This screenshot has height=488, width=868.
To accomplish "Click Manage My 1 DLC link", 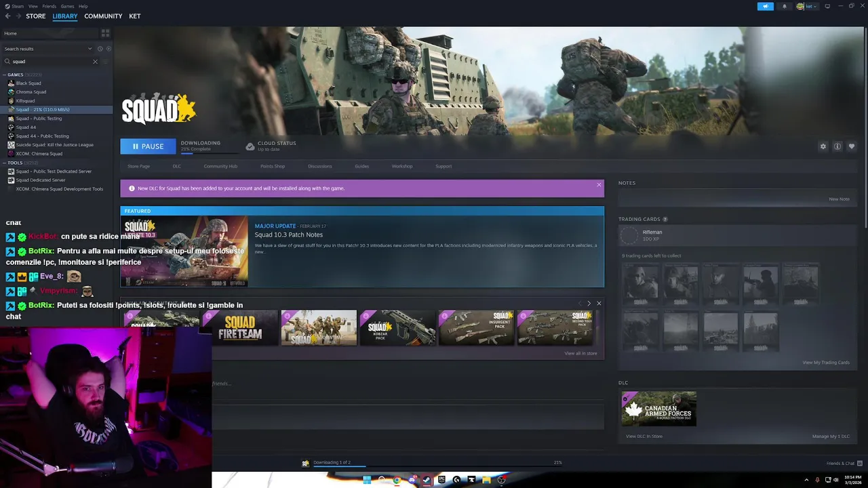I will (831, 436).
